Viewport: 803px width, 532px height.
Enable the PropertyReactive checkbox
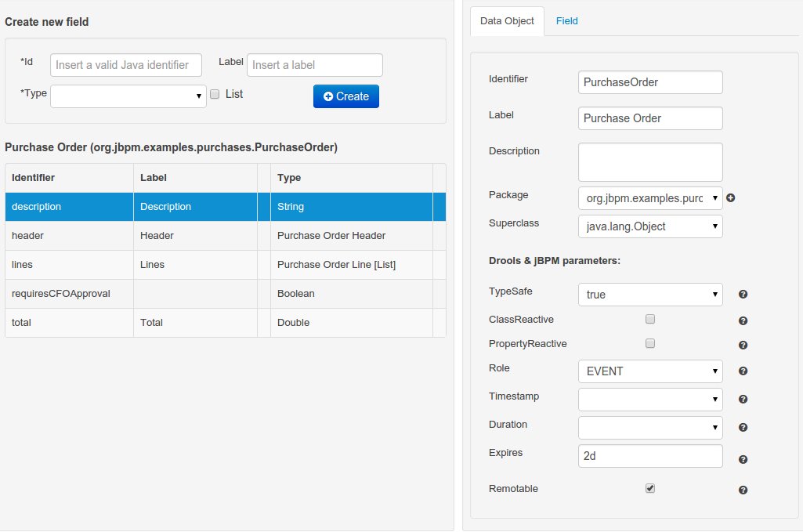[x=649, y=344]
